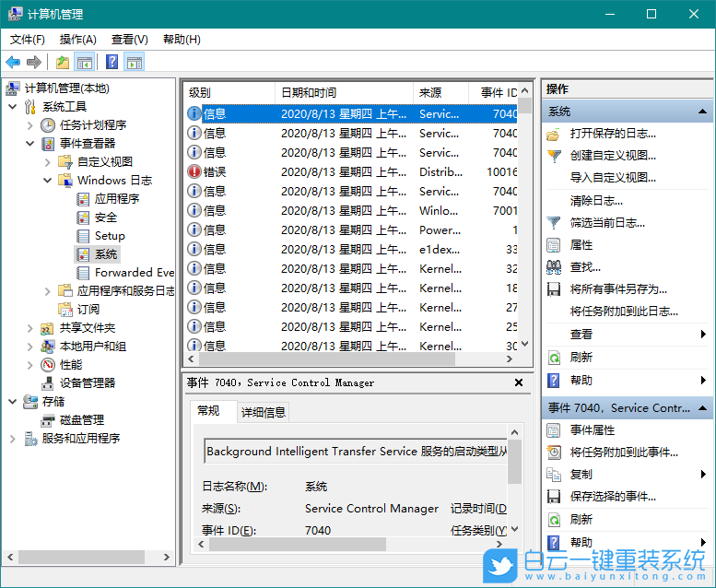Select the 应用程序 log in tree
Viewport: 716px width, 588px height.
click(116, 199)
